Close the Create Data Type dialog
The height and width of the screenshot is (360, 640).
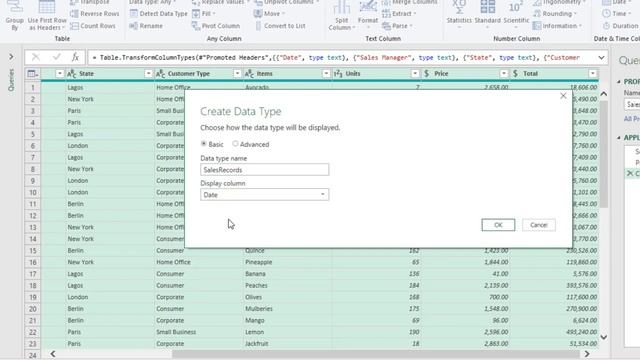point(563,96)
